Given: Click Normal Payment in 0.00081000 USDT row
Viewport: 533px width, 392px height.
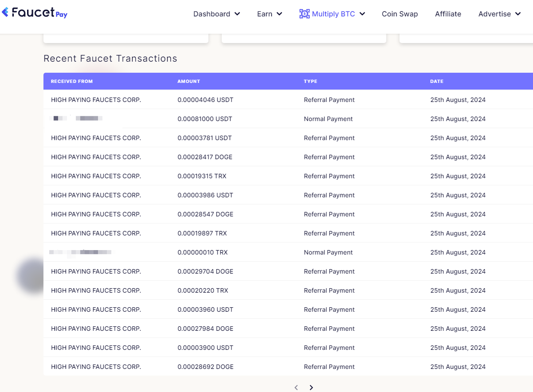Looking at the screenshot, I should pyautogui.click(x=328, y=119).
